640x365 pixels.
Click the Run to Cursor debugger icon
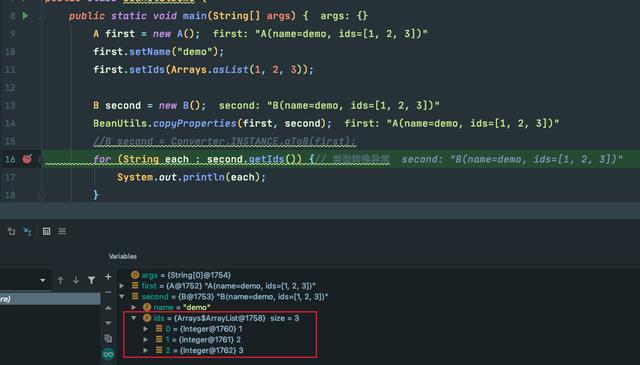[27, 231]
